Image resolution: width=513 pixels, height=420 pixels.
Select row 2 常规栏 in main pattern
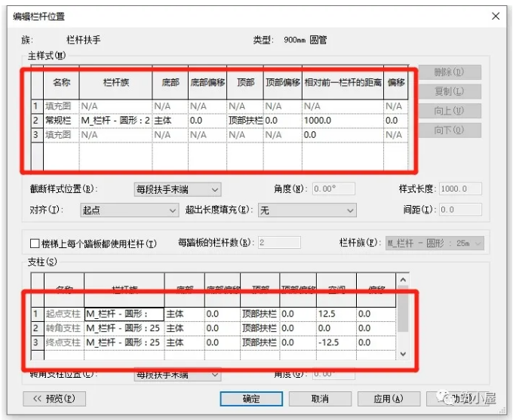(x=60, y=121)
